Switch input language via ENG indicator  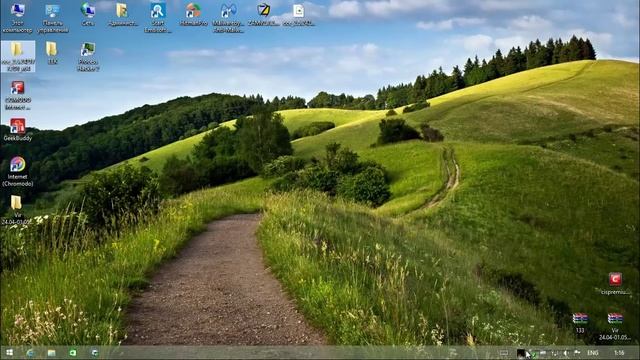point(593,353)
